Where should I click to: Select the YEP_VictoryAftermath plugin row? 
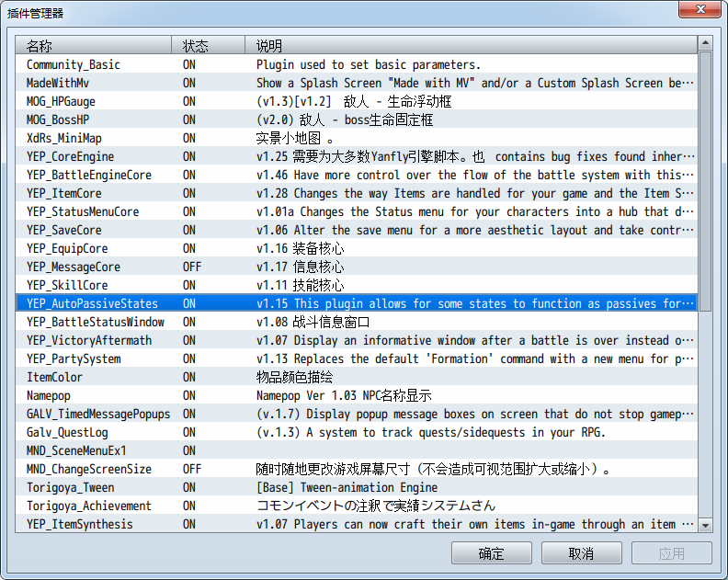click(x=356, y=340)
